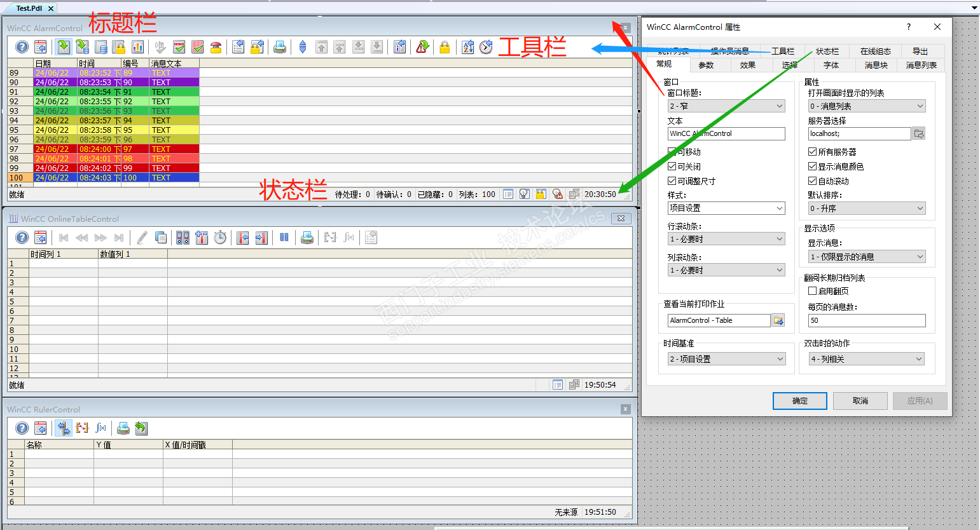This screenshot has height=530, width=980.
Task: Click the yellow padlock lock message icon
Action: pyautogui.click(x=445, y=47)
